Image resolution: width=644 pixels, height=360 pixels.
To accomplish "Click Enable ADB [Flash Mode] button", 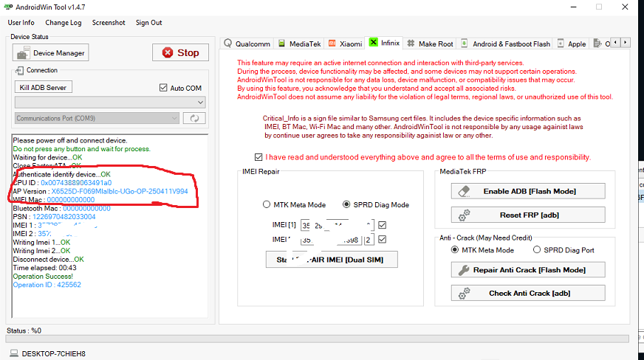I will click(528, 191).
